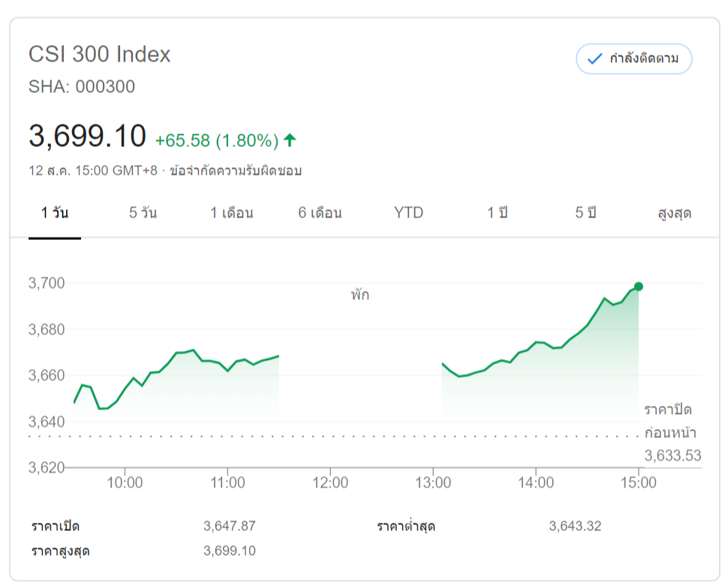
Task: Click the 3,699.10 current price
Action: (87, 136)
